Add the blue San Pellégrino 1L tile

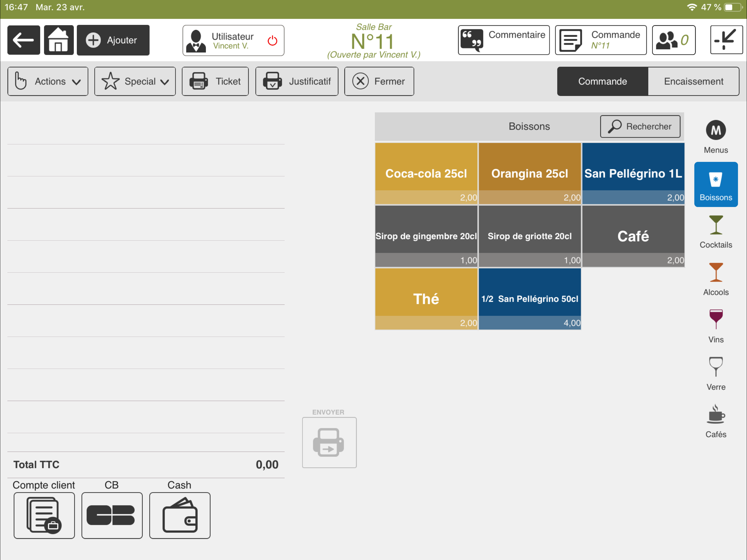pos(633,173)
